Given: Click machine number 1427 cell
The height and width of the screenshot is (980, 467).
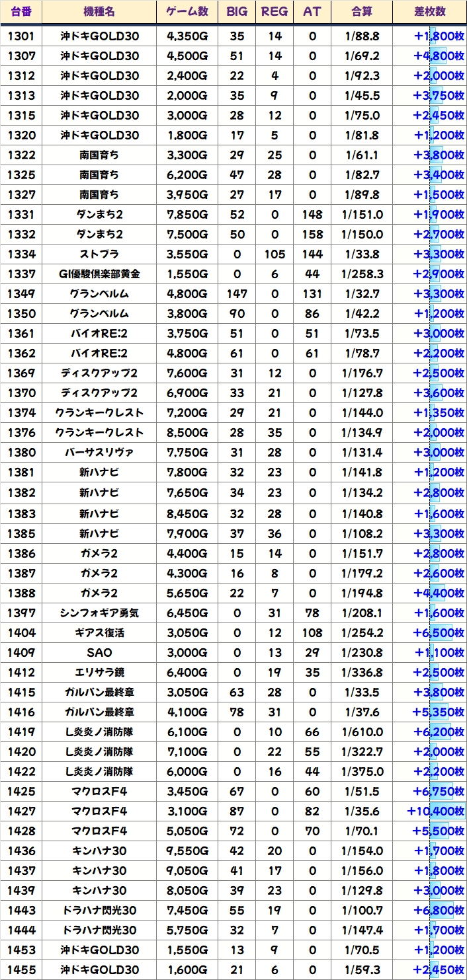Looking at the screenshot, I should tap(21, 811).
